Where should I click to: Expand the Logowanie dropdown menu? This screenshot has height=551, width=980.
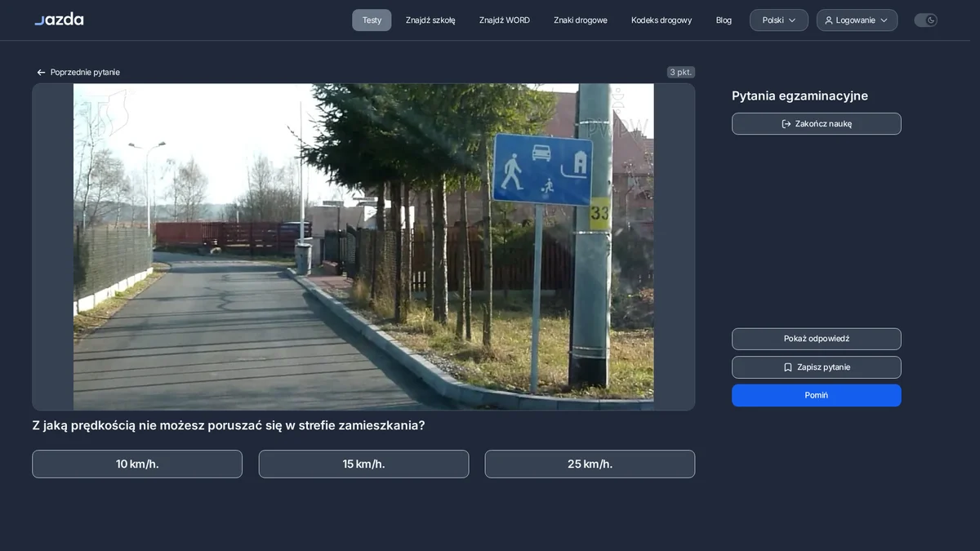point(857,20)
